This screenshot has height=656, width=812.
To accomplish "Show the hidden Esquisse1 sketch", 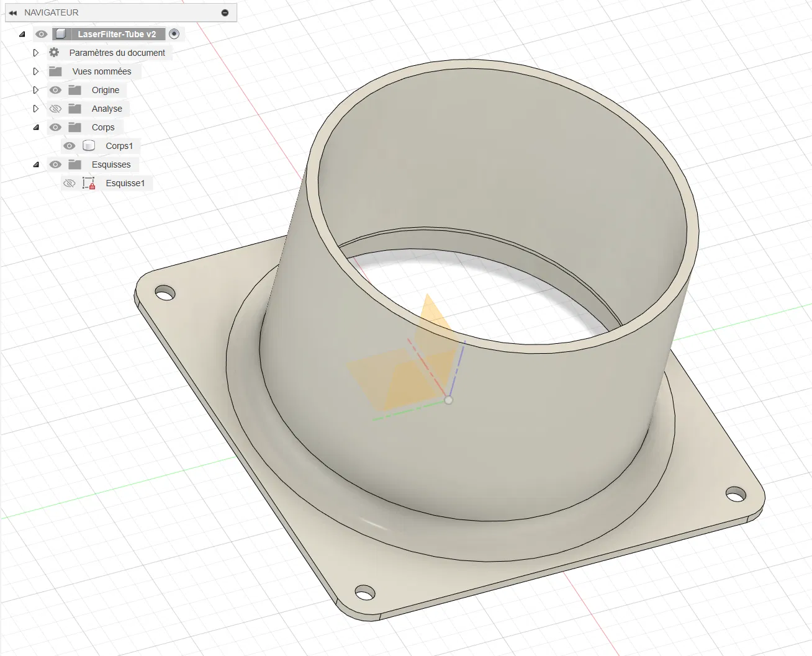I will pos(70,183).
